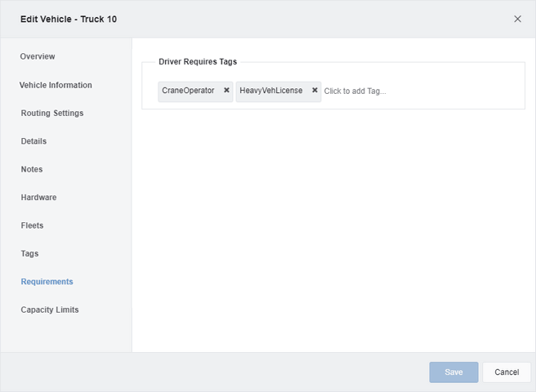The width and height of the screenshot is (536, 392).
Task: Select the CraneOperator tag chip label
Action: pyautogui.click(x=188, y=91)
